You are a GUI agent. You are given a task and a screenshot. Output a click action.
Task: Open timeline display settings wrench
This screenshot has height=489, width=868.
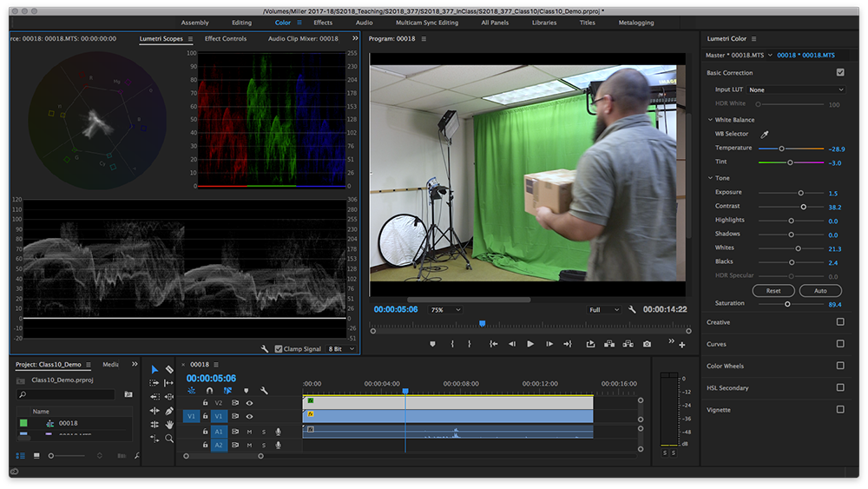click(264, 391)
